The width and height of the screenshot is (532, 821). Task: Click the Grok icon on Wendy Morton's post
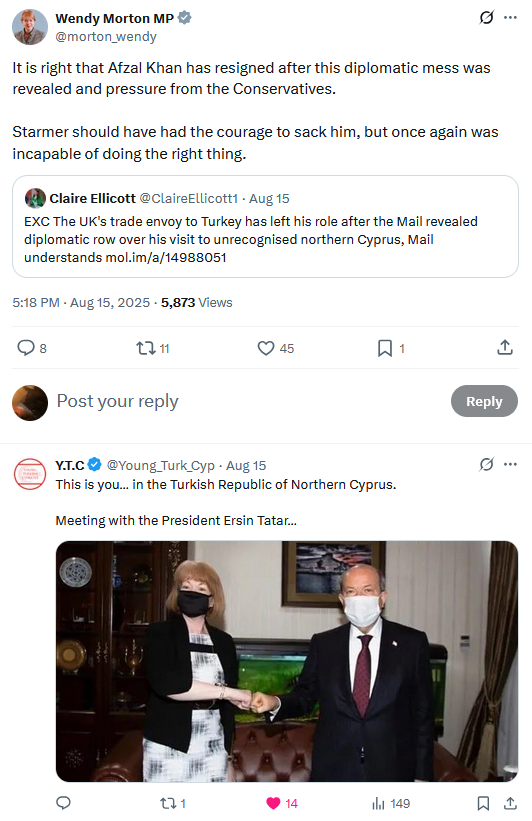click(x=486, y=18)
